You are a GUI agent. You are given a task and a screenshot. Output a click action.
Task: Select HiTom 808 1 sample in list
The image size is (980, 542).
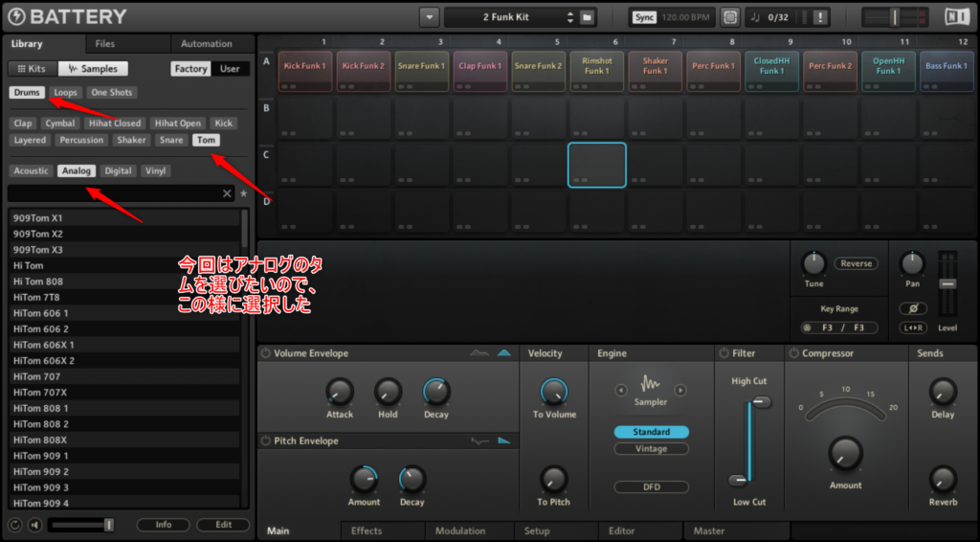click(x=41, y=408)
